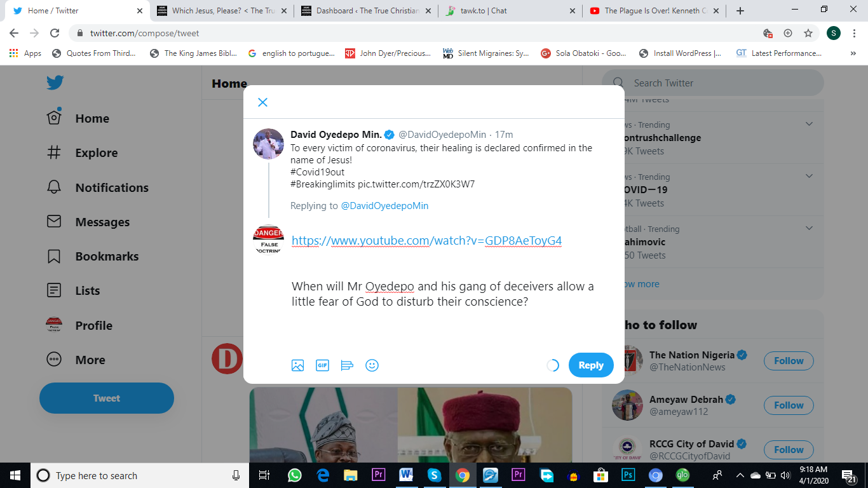Viewport: 868px width, 488px height.
Task: Click the add image icon in reply composer
Action: point(297,365)
